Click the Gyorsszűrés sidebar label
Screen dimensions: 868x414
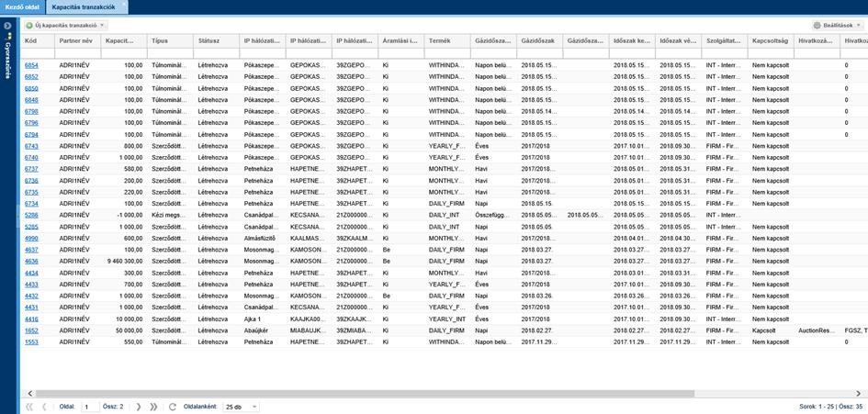coord(7,59)
